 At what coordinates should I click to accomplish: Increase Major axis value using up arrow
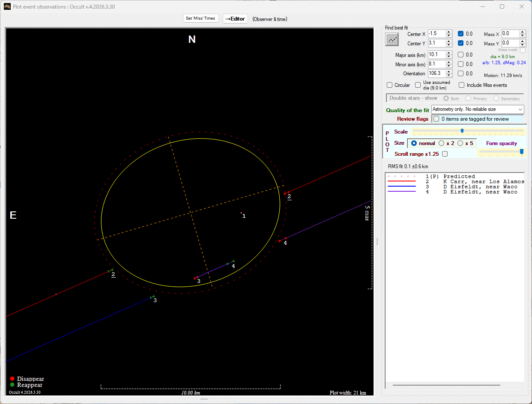tap(449, 53)
